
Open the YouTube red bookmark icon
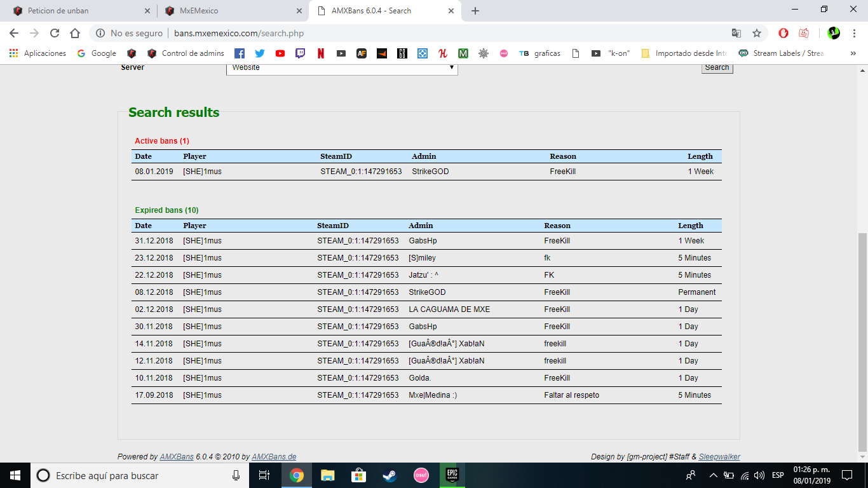point(280,53)
